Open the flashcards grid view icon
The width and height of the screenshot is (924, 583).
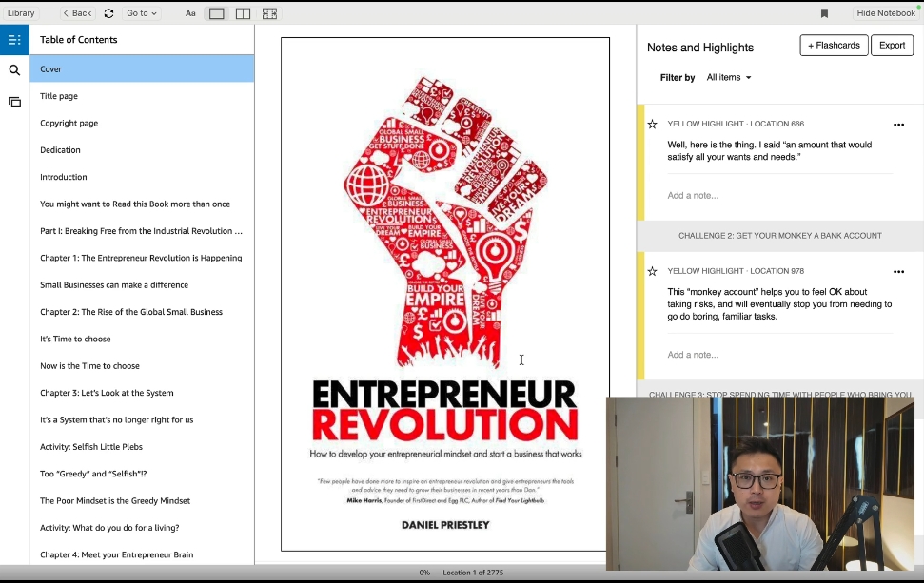[269, 13]
